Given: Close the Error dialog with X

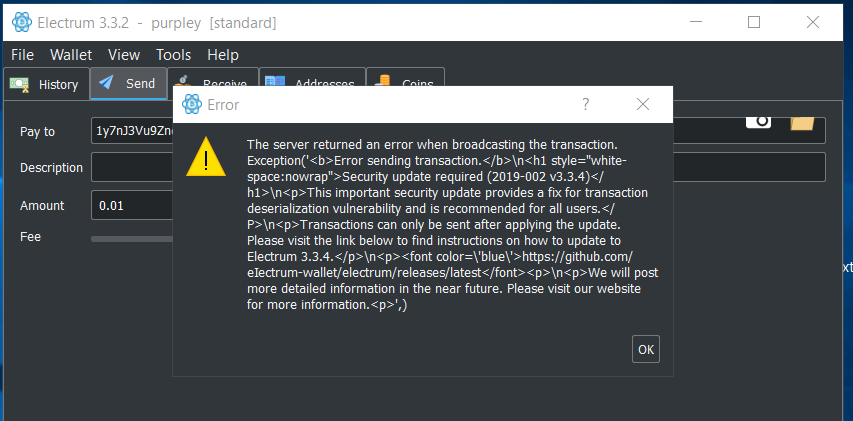Looking at the screenshot, I should pos(643,104).
